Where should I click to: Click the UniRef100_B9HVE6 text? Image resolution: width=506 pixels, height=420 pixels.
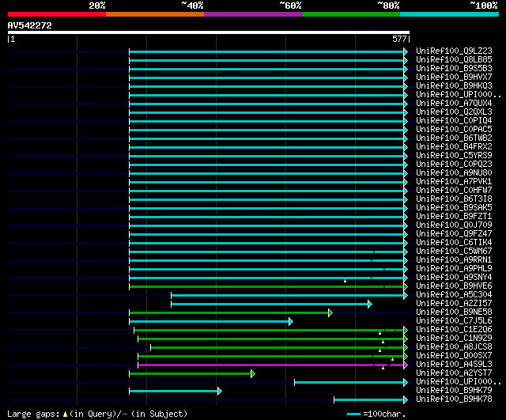(454, 286)
